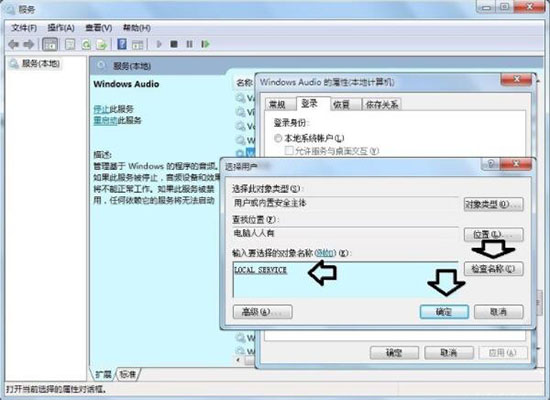Screen dimensions: 550x400
Task: Click the object name field containing LOCAL SERVICE
Action: tap(345, 280)
